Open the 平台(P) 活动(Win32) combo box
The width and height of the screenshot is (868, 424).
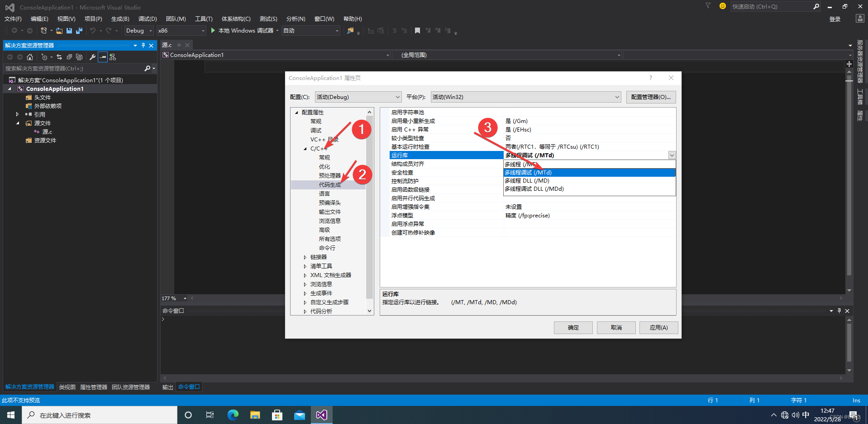(526, 97)
